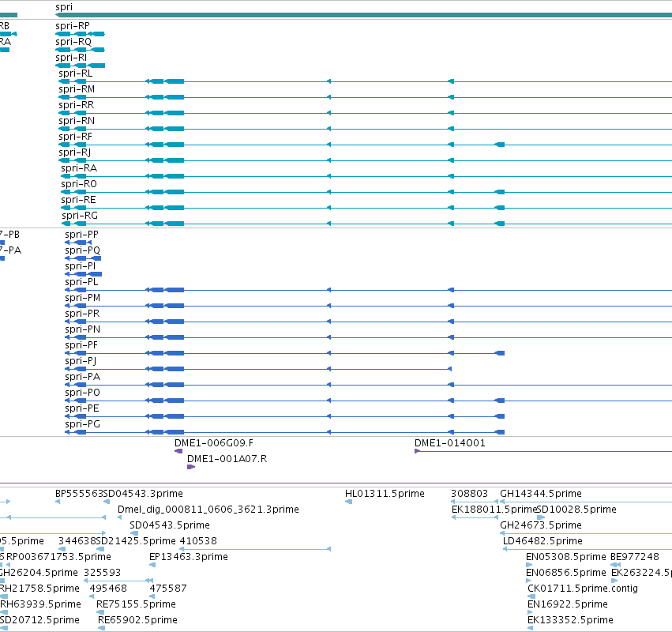The image size is (672, 632).
Task: Select the GH24673.5prime EST label
Action: 541,525
